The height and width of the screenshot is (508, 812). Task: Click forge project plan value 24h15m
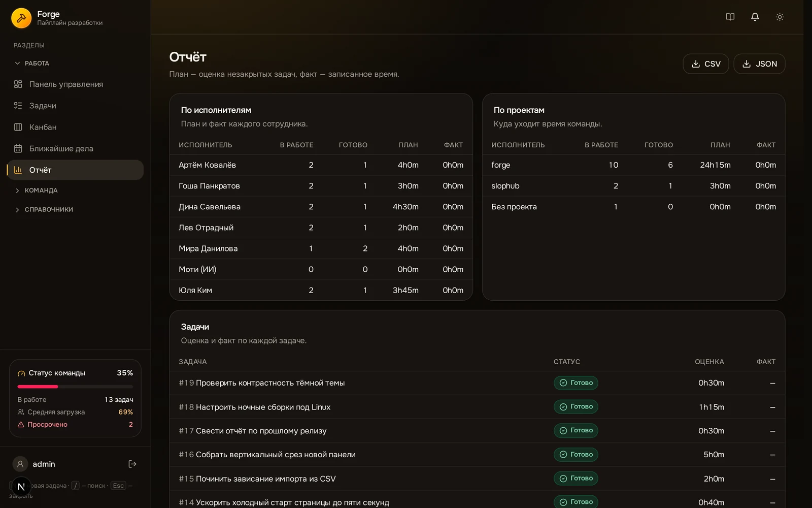point(715,165)
